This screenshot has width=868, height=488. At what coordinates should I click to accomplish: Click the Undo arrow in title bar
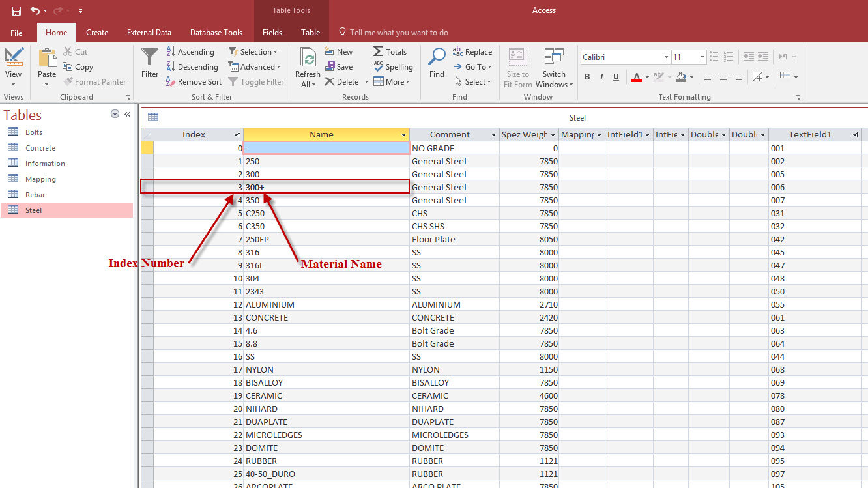click(x=35, y=10)
